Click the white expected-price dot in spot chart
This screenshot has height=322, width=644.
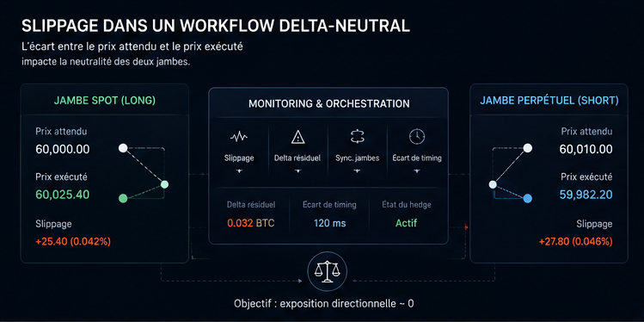[x=122, y=148]
